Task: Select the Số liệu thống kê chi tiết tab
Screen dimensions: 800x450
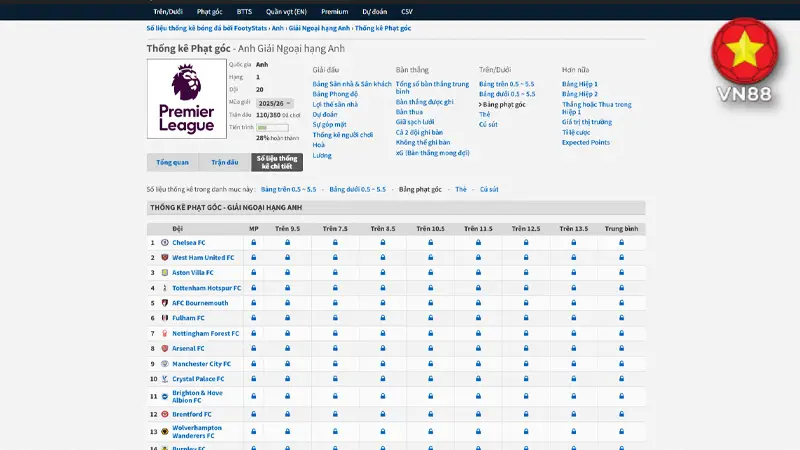Action: point(277,162)
